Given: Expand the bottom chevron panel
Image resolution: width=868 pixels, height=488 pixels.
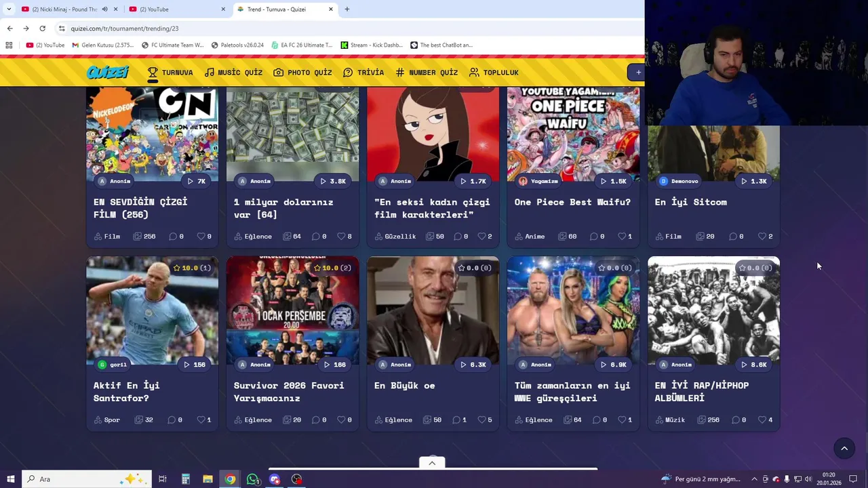Looking at the screenshot, I should tap(432, 463).
